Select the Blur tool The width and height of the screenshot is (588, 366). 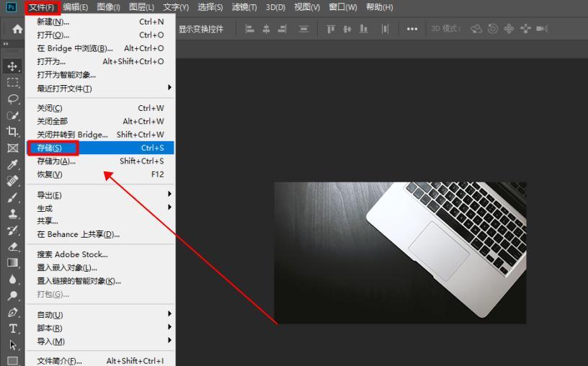[x=12, y=280]
